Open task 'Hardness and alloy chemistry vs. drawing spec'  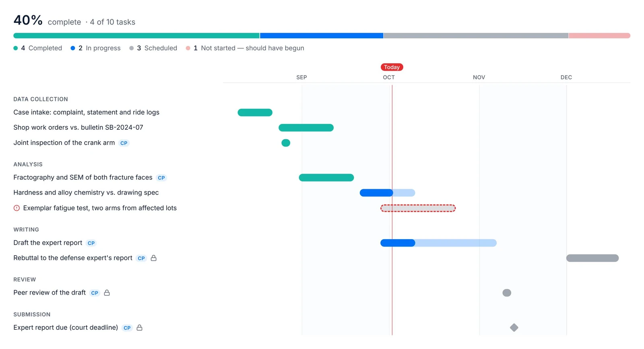pyautogui.click(x=86, y=193)
